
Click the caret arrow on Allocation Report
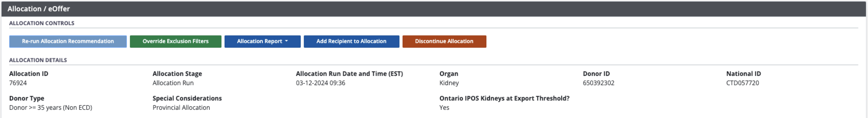[286, 41]
